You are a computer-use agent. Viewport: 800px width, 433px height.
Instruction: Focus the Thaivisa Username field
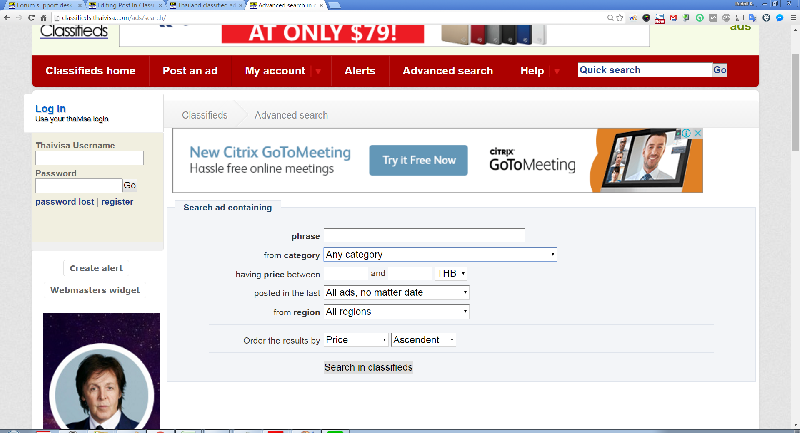coord(89,158)
